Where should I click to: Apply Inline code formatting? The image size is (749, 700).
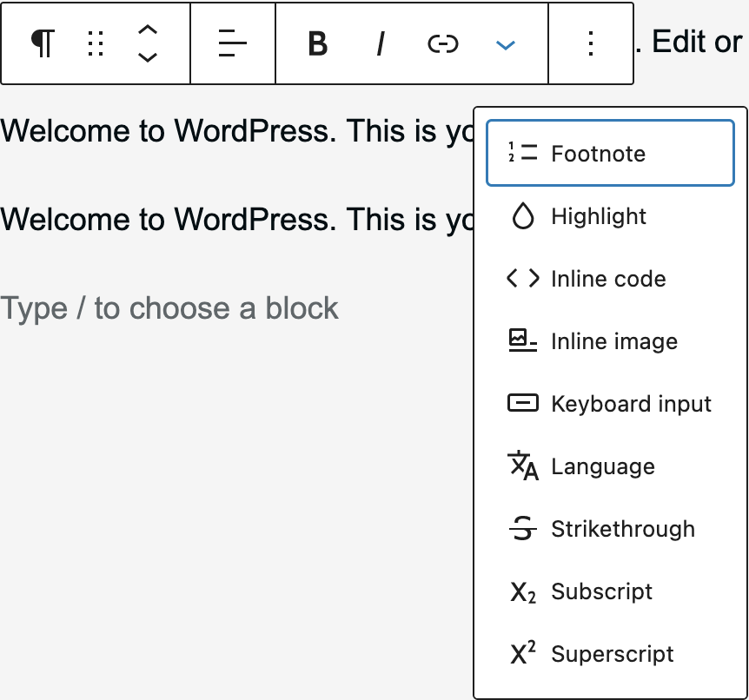tap(610, 279)
